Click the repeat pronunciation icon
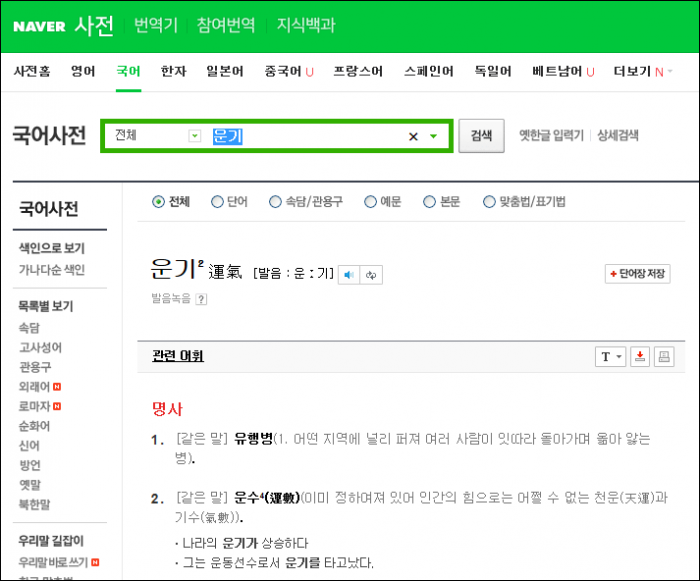Viewport: 700px width, 581px height. pos(371,275)
